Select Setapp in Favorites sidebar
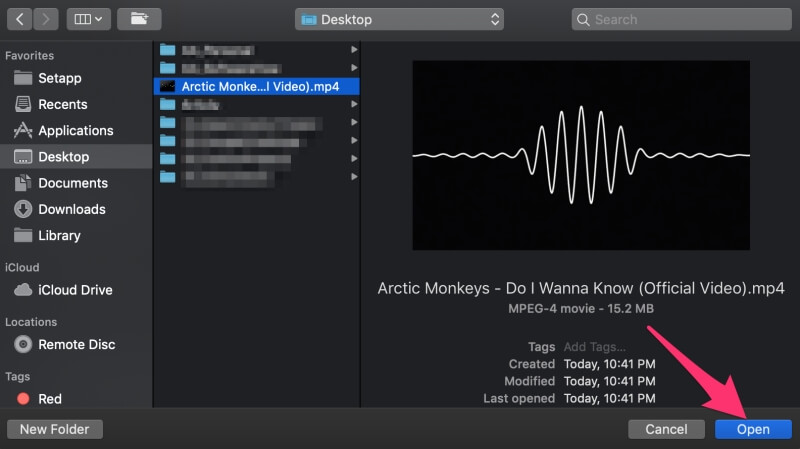Screen dimensions: 800x449 pyautogui.click(x=77, y=78)
